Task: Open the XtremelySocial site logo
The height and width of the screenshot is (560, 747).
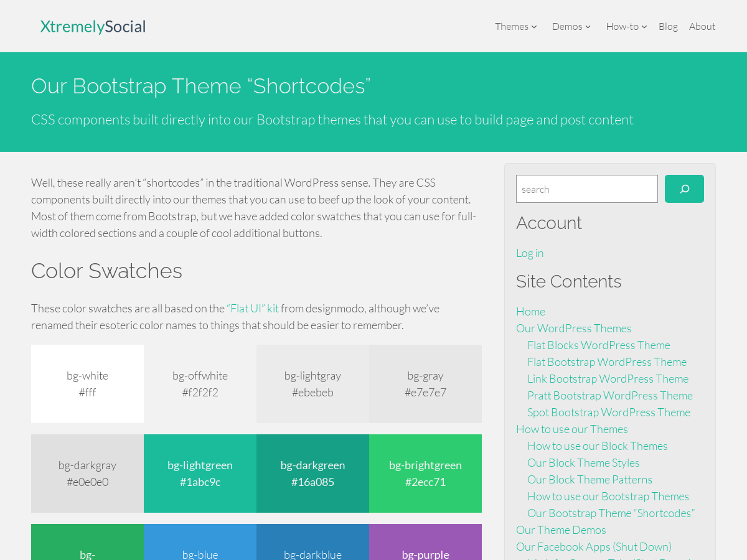Action: [93, 26]
